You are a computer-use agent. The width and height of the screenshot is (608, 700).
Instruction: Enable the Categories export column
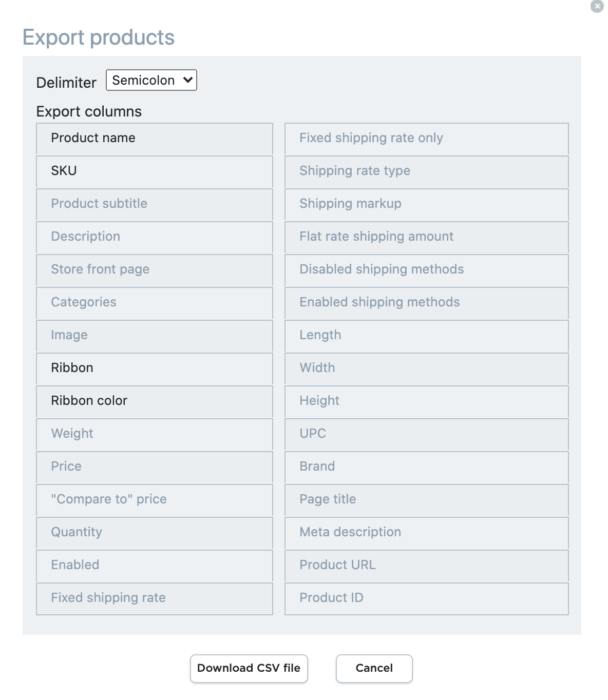154,303
